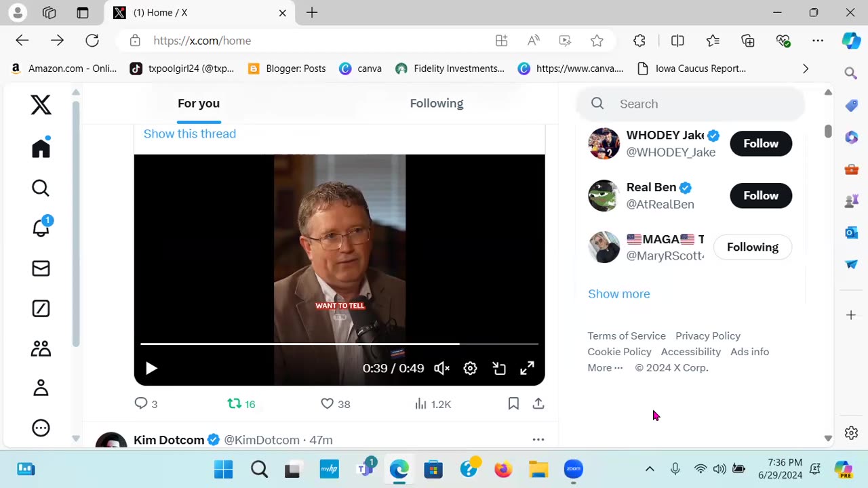Follow Real Ben
868x488 pixels.
click(x=761, y=196)
